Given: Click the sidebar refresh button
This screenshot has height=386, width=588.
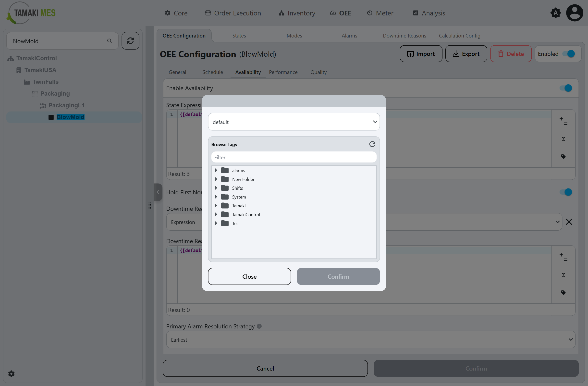Looking at the screenshot, I should (x=130, y=41).
